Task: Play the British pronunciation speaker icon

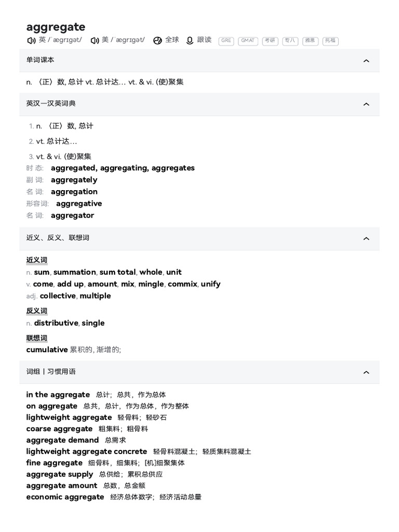Action: (31, 41)
